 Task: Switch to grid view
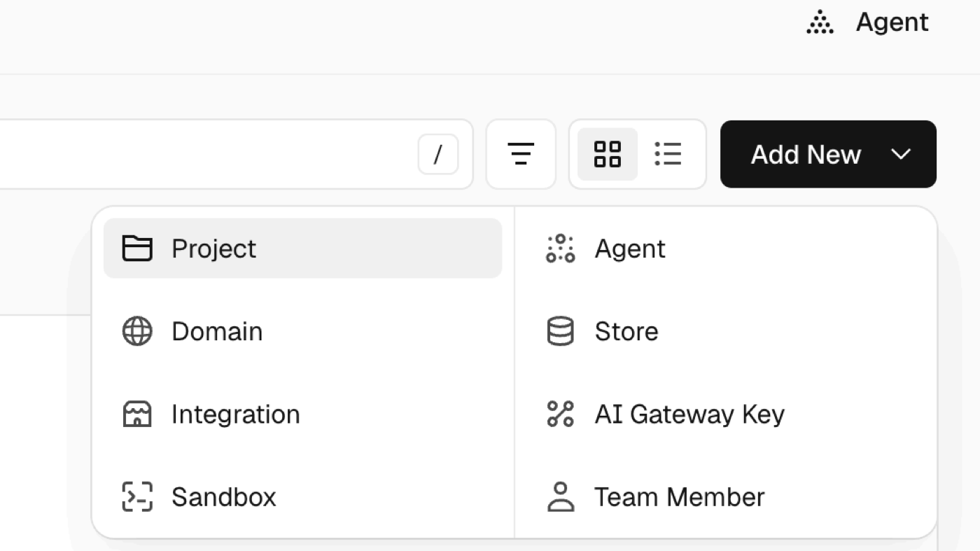coord(608,154)
